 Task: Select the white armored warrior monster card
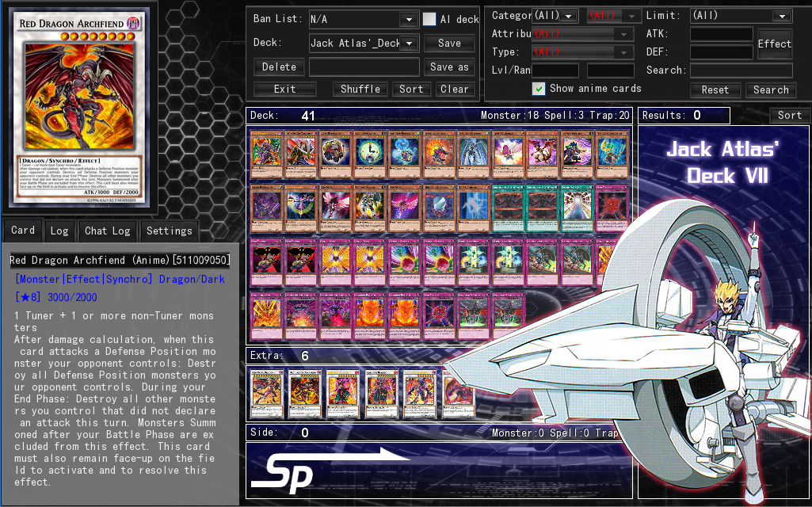[370, 208]
